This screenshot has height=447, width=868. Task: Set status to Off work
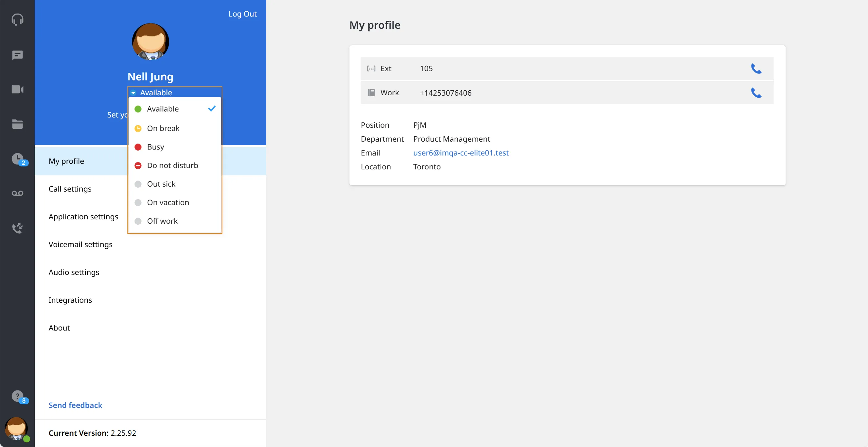[x=174, y=221]
